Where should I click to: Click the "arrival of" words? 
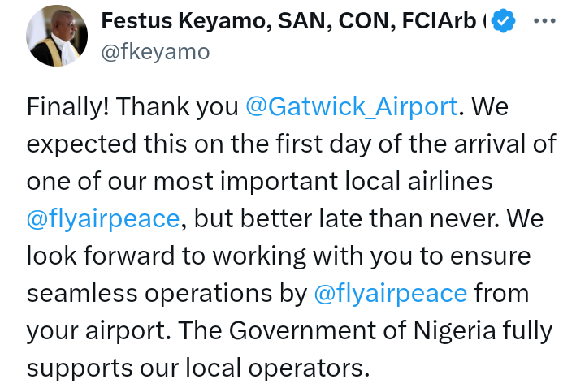(505, 144)
